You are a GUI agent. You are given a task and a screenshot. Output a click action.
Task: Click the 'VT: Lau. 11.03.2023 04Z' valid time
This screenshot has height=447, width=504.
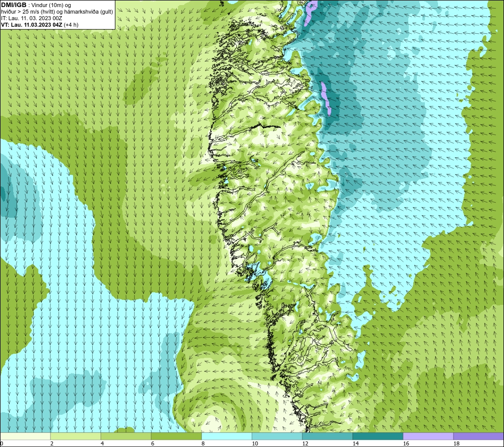[31, 25]
